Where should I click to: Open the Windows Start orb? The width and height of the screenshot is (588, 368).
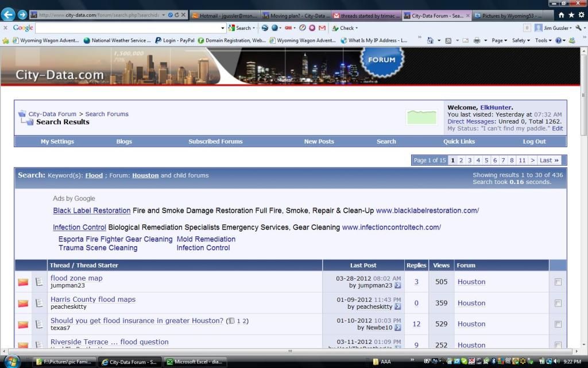[x=11, y=362]
